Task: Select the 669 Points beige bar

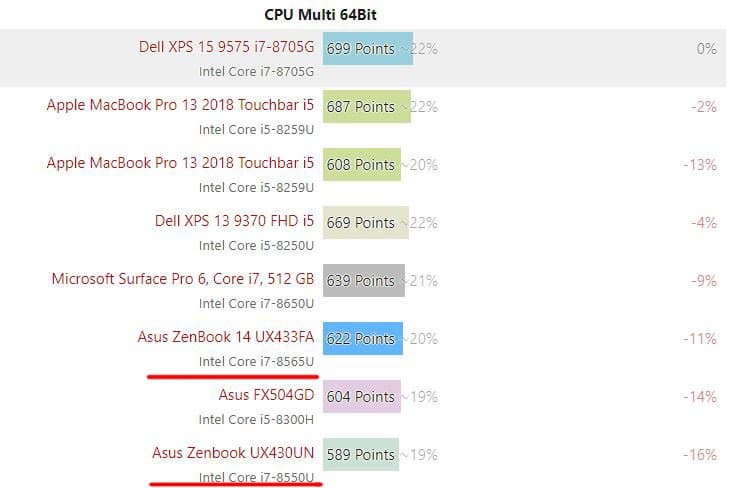Action: point(365,222)
